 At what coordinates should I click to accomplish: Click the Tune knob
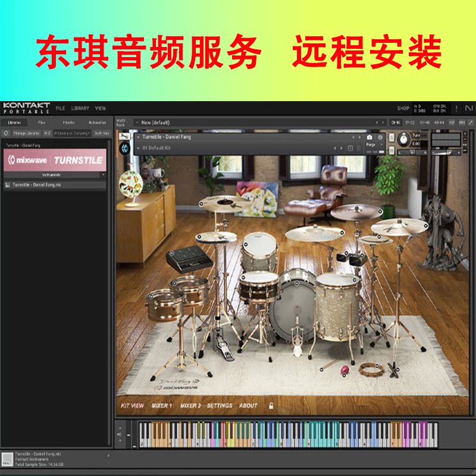[x=403, y=139]
